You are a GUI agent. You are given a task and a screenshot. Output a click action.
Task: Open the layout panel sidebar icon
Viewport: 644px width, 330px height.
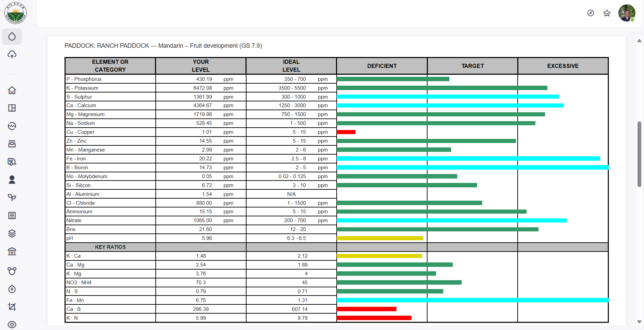pos(12,108)
